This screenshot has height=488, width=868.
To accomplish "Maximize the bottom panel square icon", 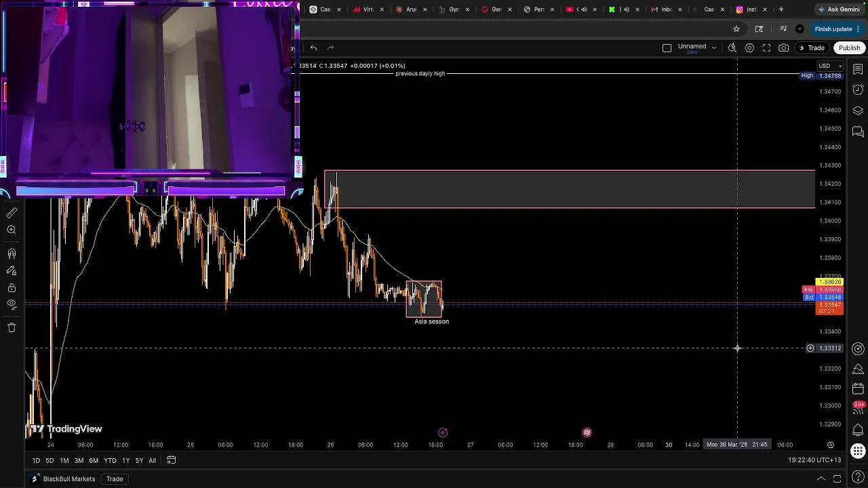I will pos(837,479).
